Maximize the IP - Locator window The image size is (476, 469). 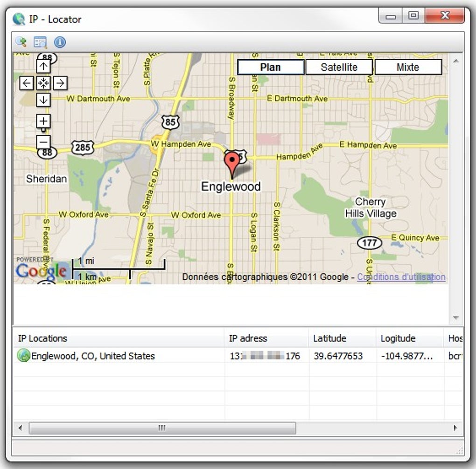pyautogui.click(x=413, y=15)
